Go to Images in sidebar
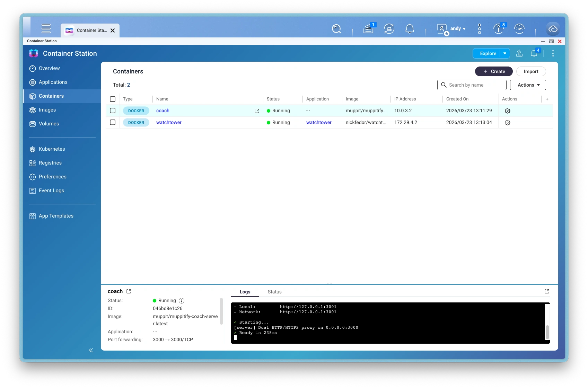 (47, 110)
